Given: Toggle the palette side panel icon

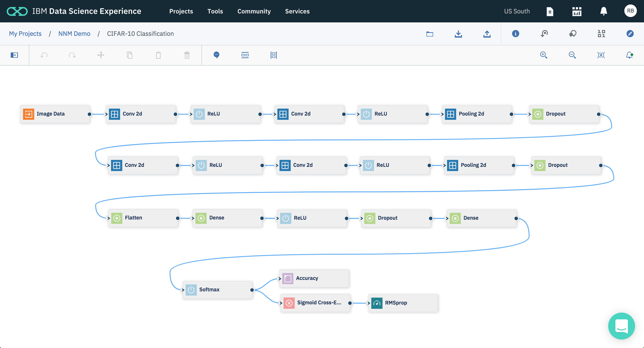Looking at the screenshot, I should (x=14, y=55).
